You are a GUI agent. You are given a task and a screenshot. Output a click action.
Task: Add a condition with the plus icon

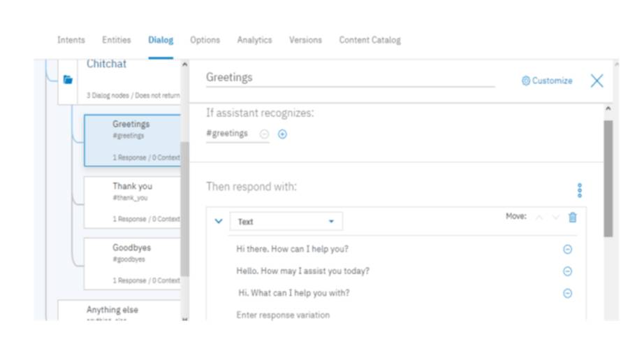tap(282, 134)
